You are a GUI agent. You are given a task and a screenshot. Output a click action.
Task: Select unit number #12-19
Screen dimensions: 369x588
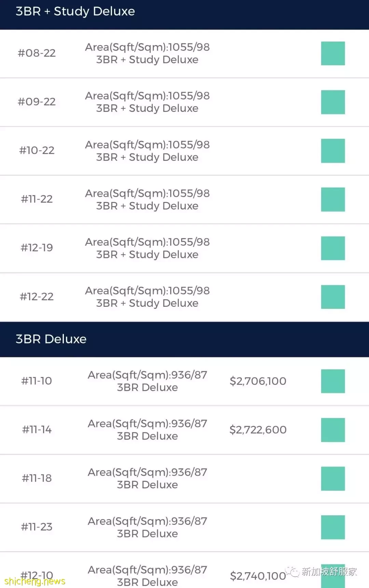[x=37, y=247]
